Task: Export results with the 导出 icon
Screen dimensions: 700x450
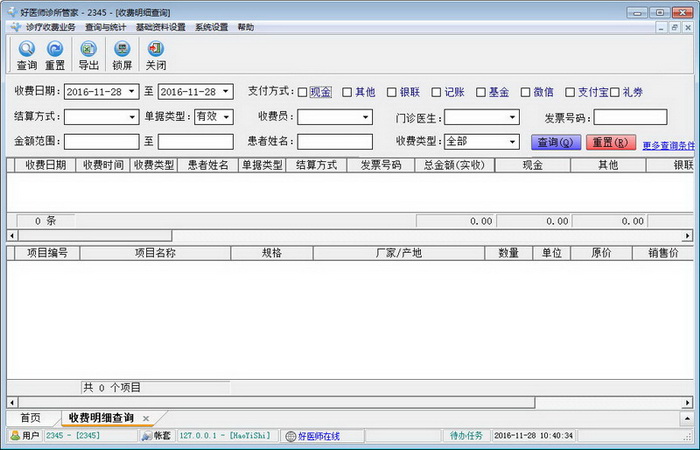Action: point(88,49)
